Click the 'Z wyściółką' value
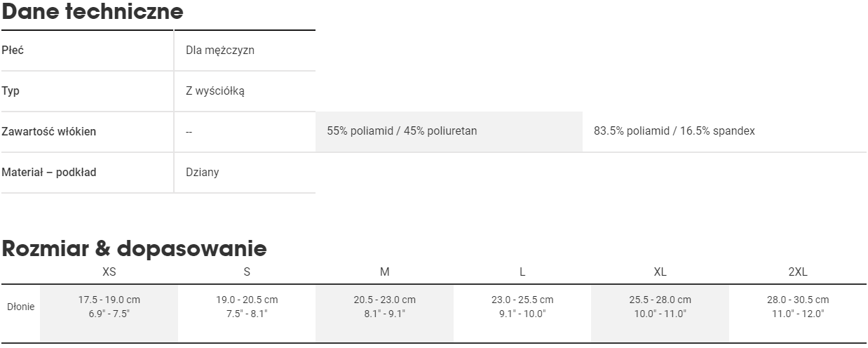868x348 pixels. (215, 91)
